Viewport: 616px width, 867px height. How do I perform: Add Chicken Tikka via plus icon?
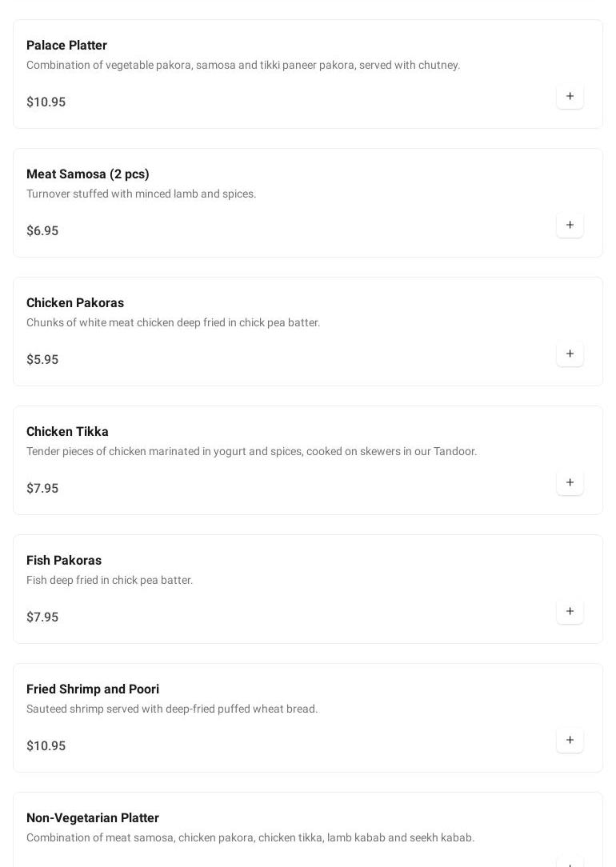coord(570,483)
